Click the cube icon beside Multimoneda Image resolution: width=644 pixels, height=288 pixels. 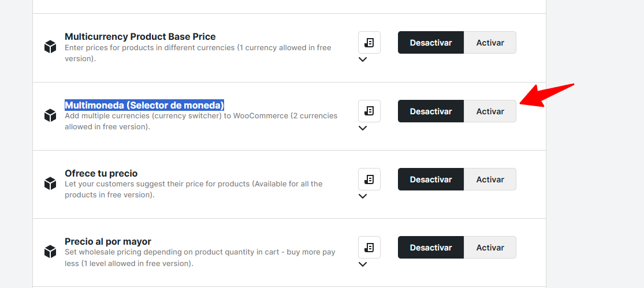tap(50, 115)
